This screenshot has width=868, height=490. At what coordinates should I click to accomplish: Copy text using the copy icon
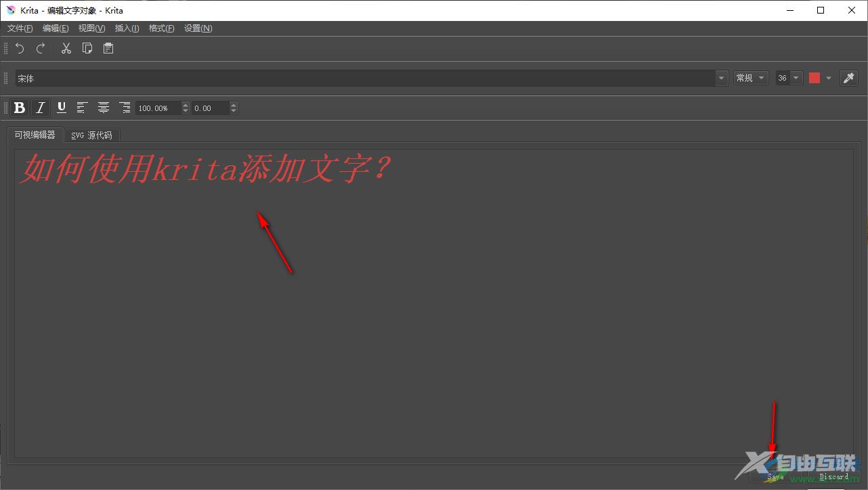tap(87, 48)
